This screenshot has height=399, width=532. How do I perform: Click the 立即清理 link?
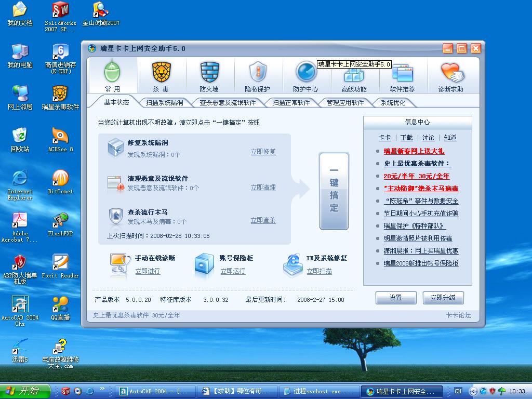263,187
